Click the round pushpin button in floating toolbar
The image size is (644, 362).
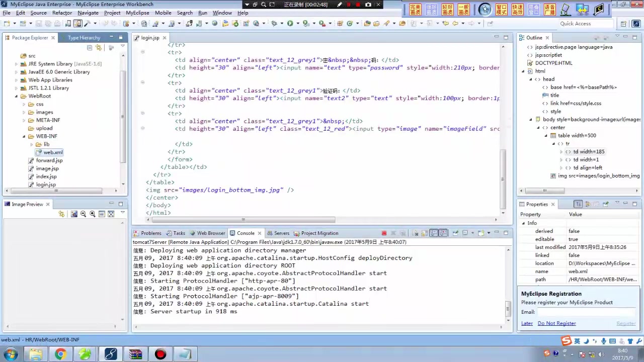485,9
